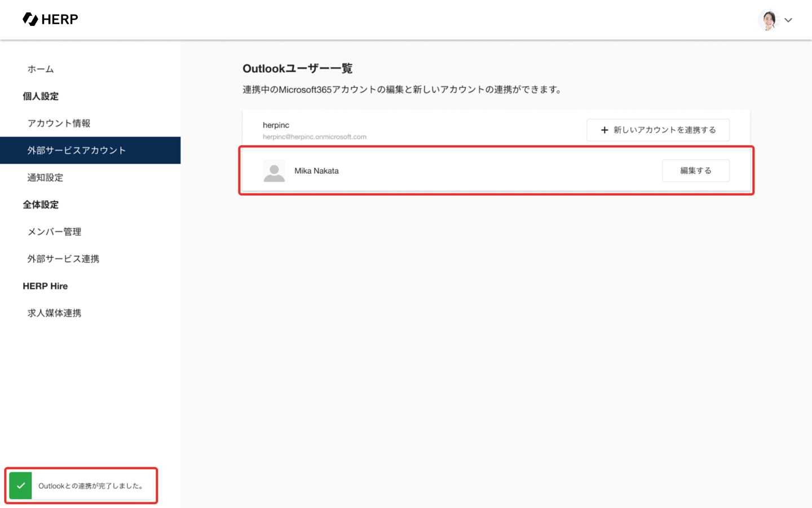This screenshot has width=812, height=508.
Task: Click Mika Nakata's placeholder avatar icon
Action: tap(274, 171)
